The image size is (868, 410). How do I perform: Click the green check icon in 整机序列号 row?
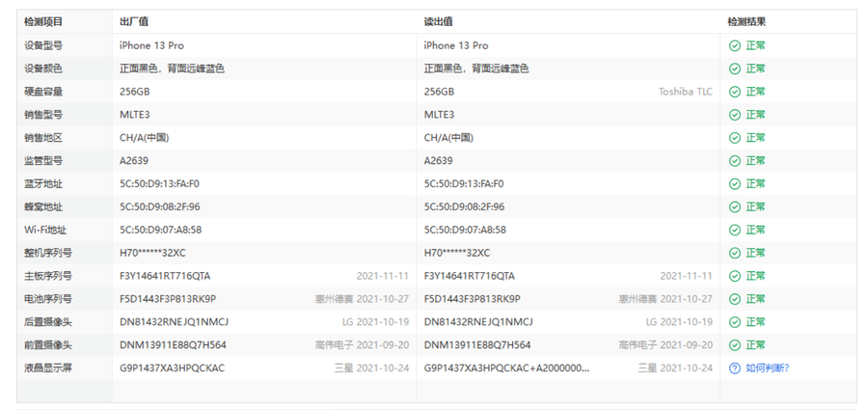735,253
